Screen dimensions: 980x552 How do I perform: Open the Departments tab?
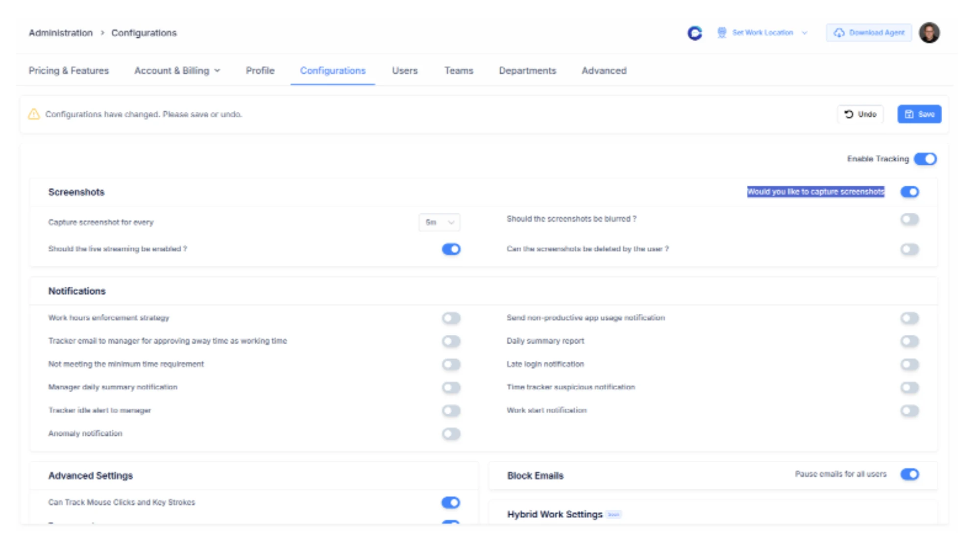pyautogui.click(x=527, y=71)
